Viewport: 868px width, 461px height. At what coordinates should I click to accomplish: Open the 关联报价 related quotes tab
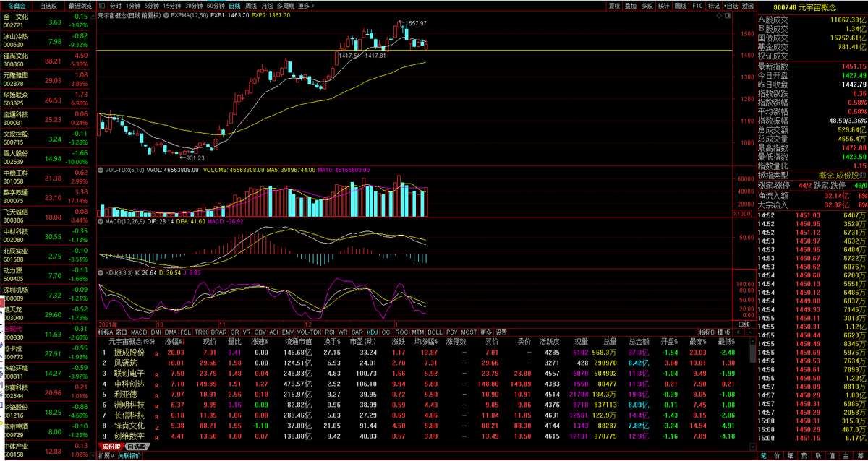129,456
